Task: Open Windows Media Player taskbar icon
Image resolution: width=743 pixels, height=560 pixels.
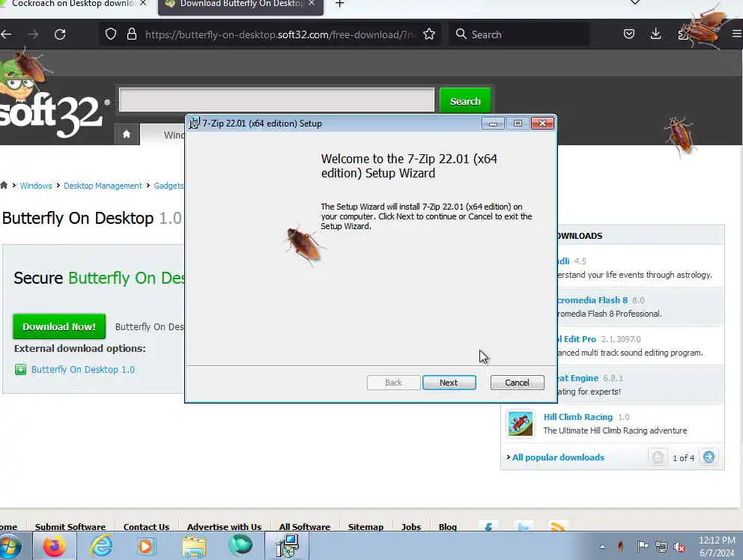Action: (x=146, y=547)
